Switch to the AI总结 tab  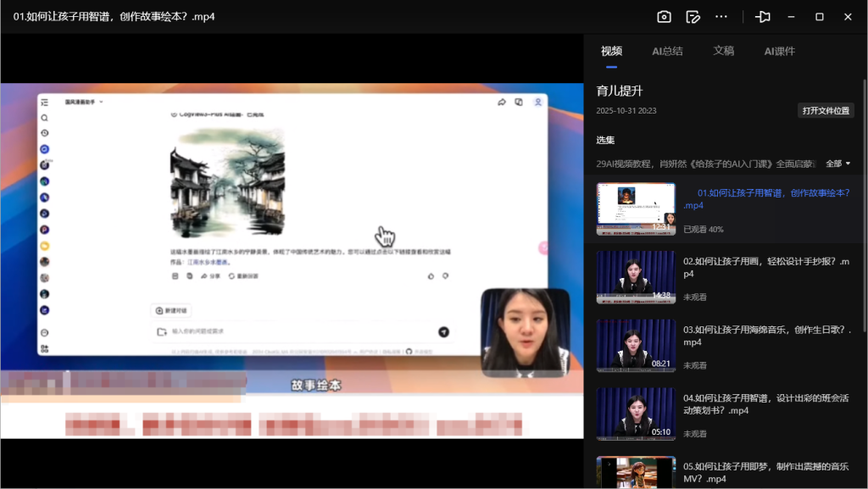pos(668,51)
